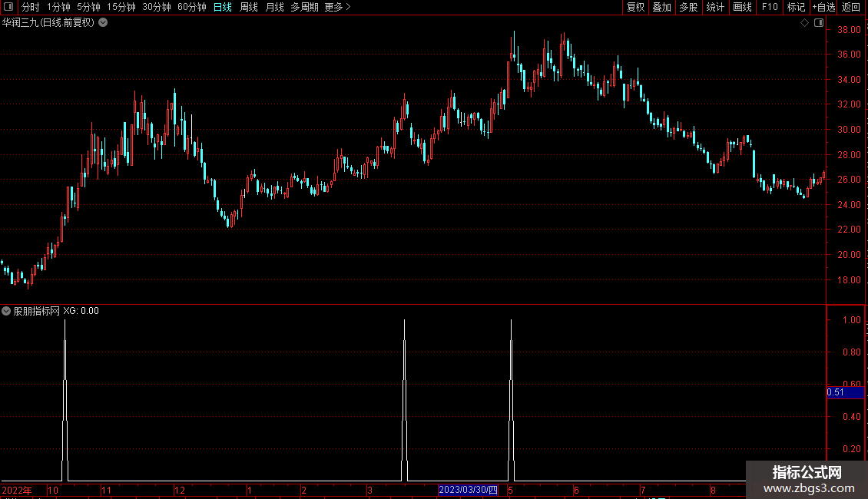
Task: Click the 2023/03/30/四 date marker
Action: [x=469, y=490]
